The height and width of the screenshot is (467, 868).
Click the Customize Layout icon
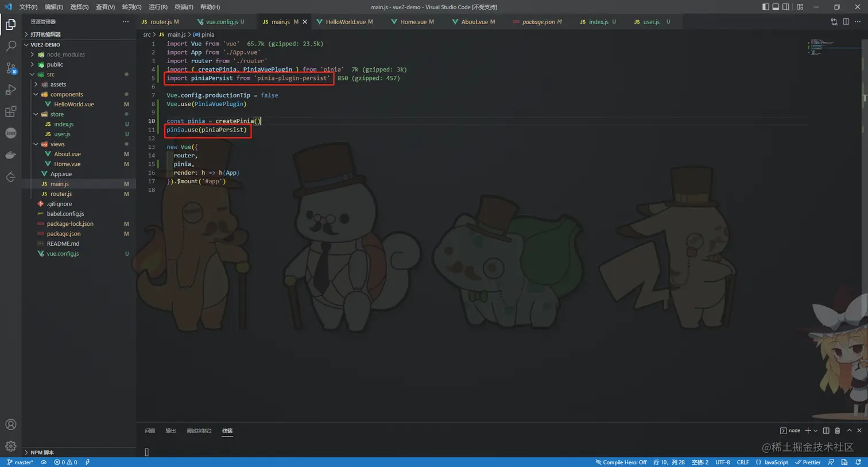pyautogui.click(x=800, y=7)
